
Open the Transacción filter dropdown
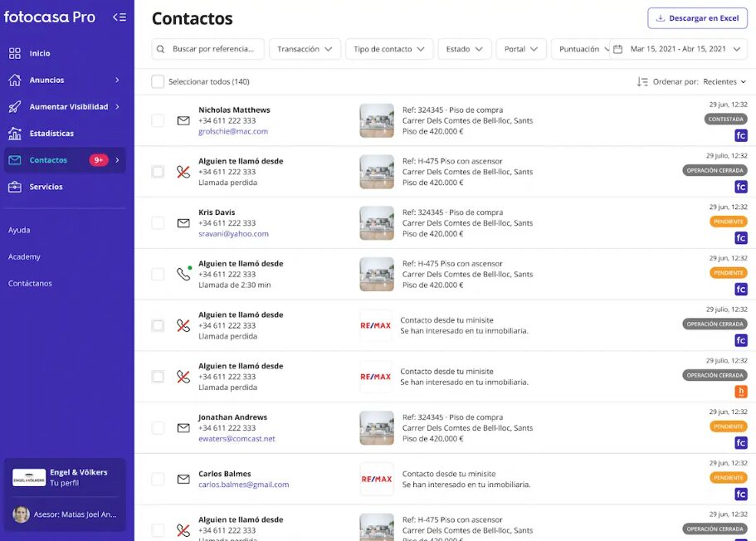point(305,49)
